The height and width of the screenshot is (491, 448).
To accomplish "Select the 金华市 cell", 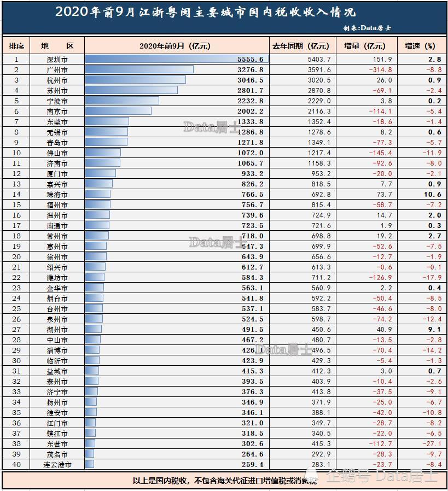I will 57,288.
